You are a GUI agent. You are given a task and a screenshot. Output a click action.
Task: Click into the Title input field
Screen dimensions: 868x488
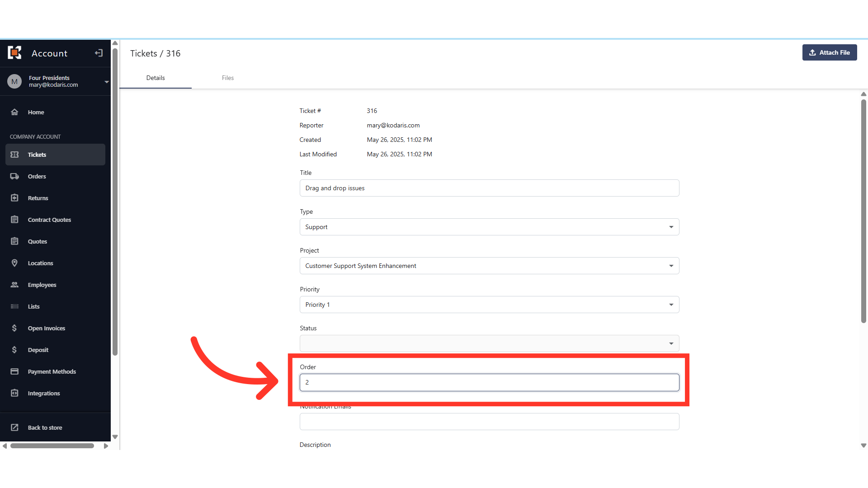click(489, 188)
